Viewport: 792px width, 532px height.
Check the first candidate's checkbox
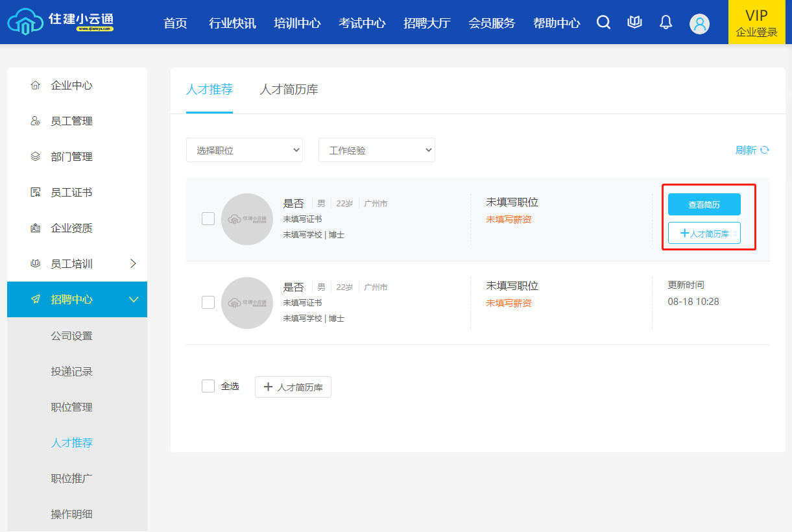pos(208,219)
